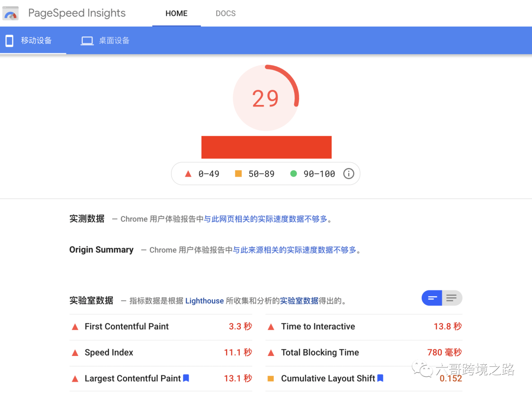Select the HOME tab
Image resolution: width=532 pixels, height=393 pixels.
point(176,13)
